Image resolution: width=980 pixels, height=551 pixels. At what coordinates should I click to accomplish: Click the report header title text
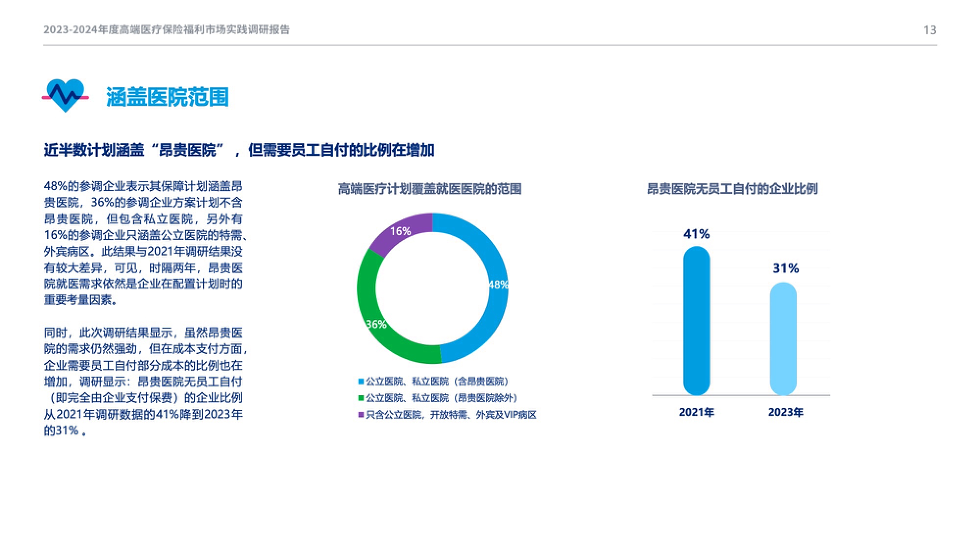pos(167,30)
